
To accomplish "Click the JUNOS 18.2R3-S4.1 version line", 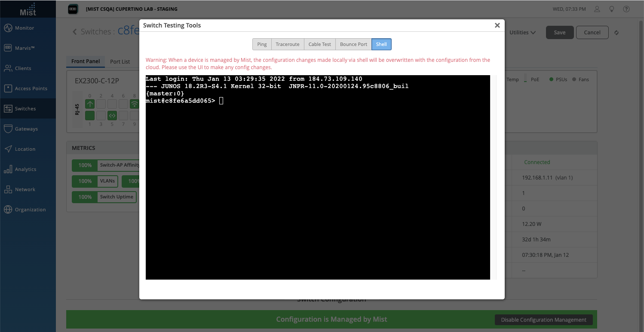I will [277, 86].
